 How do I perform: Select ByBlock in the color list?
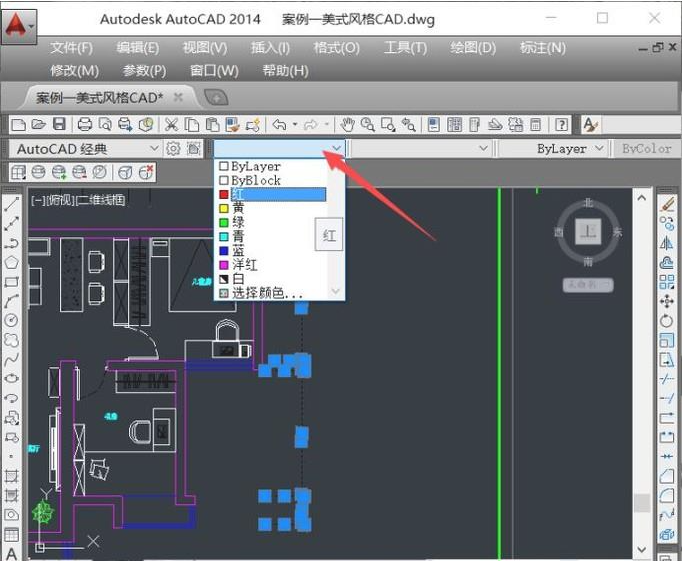point(255,180)
